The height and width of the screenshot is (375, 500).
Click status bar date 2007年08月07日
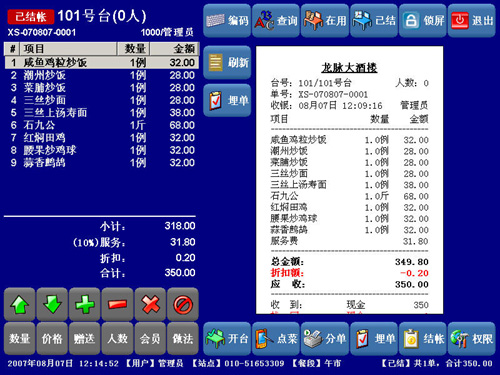click(x=40, y=363)
